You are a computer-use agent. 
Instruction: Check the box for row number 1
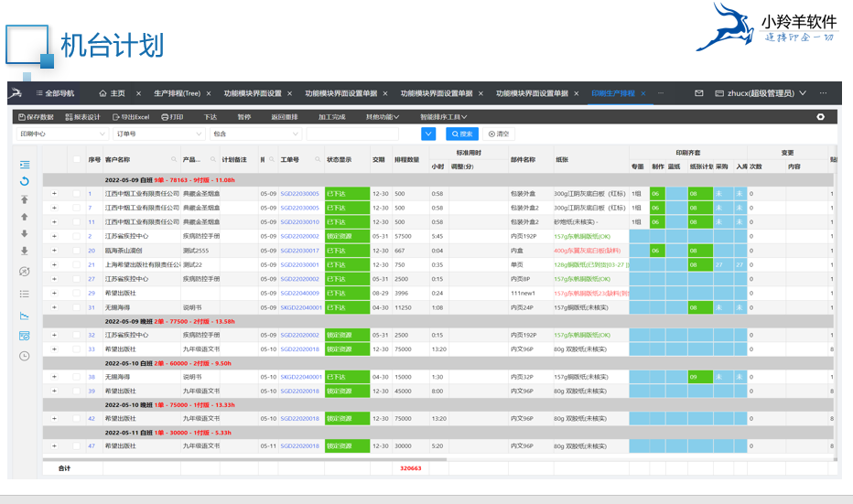(x=76, y=194)
